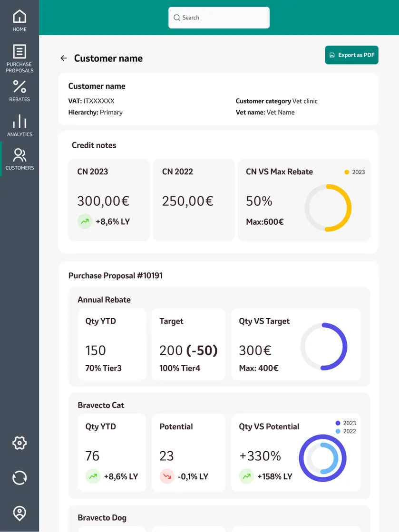Open settings gear in sidebar

(19, 443)
